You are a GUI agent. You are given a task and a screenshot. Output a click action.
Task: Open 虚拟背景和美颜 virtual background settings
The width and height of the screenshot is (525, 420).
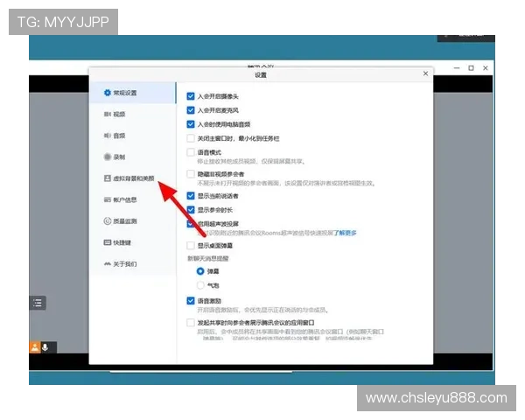click(133, 178)
